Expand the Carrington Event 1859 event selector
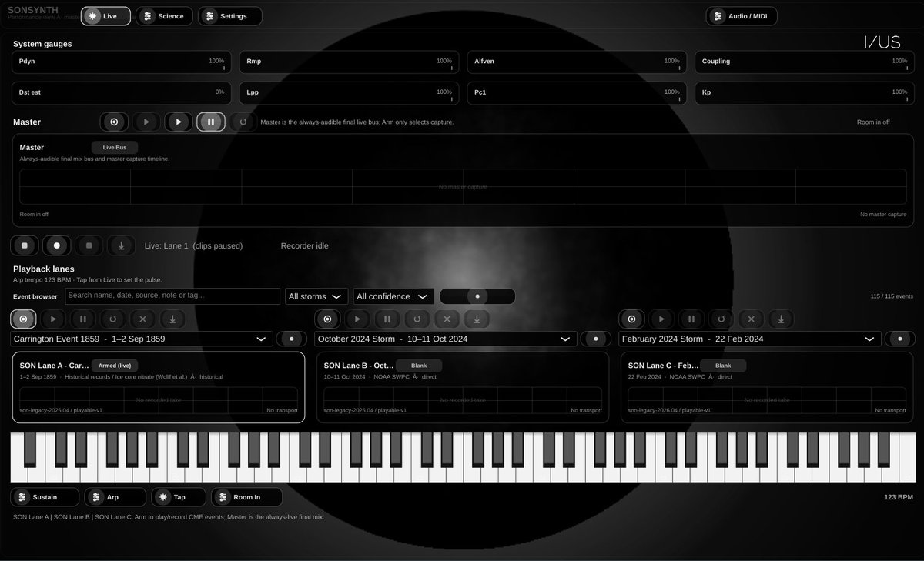Image resolution: width=924 pixels, height=561 pixels. click(142, 339)
